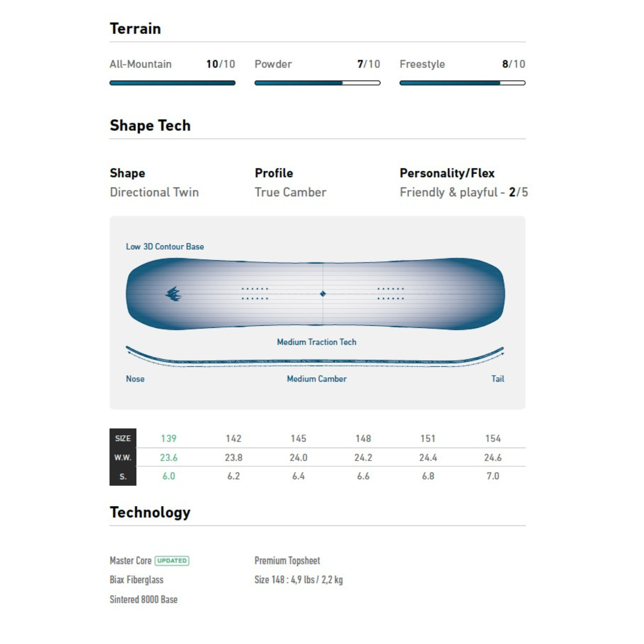Select the 139 size column

click(169, 438)
